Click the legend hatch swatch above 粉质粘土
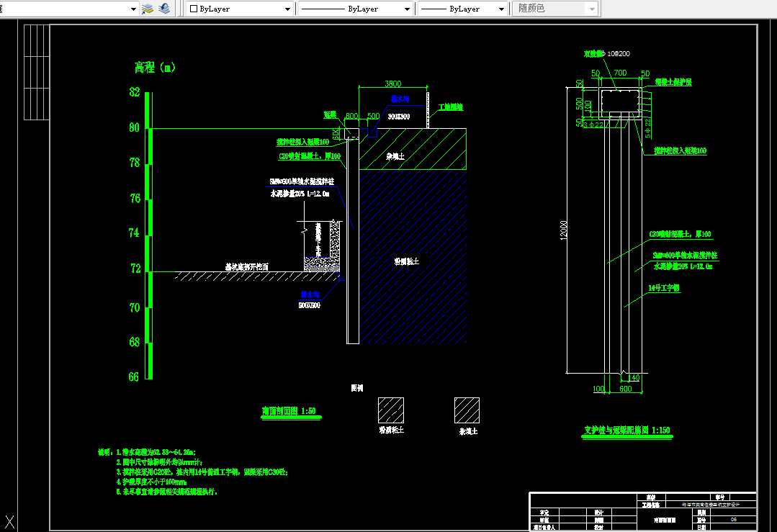This screenshot has height=532, width=777. 391,410
